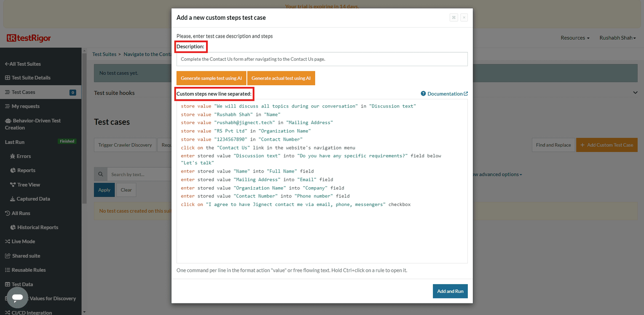The width and height of the screenshot is (644, 315).
Task: Open the Test Suites breadcrumb link
Action: 104,54
